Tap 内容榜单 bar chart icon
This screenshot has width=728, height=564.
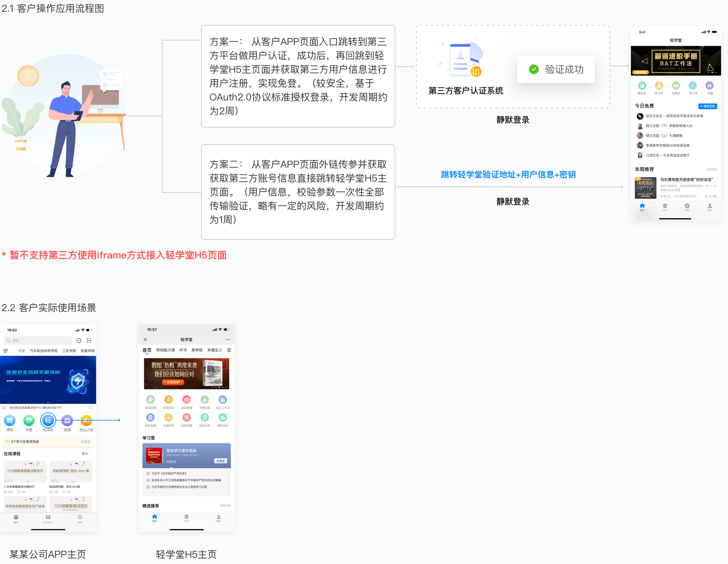(x=168, y=417)
